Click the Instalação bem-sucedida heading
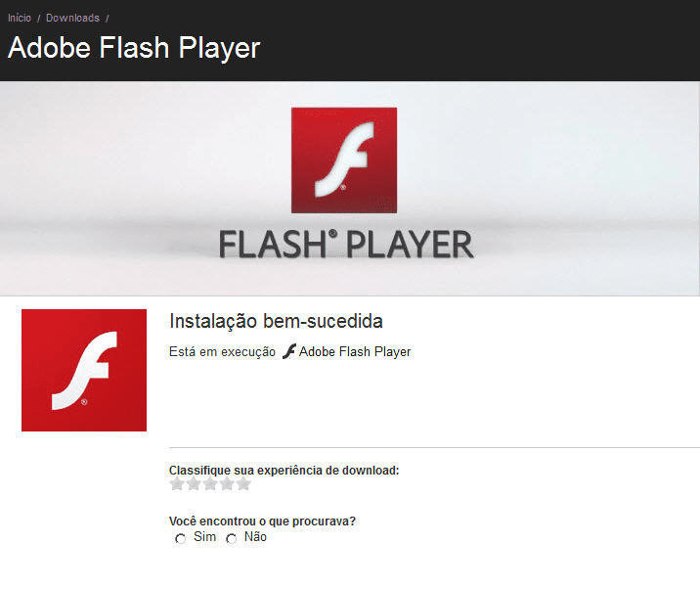The image size is (700, 589). 276,321
